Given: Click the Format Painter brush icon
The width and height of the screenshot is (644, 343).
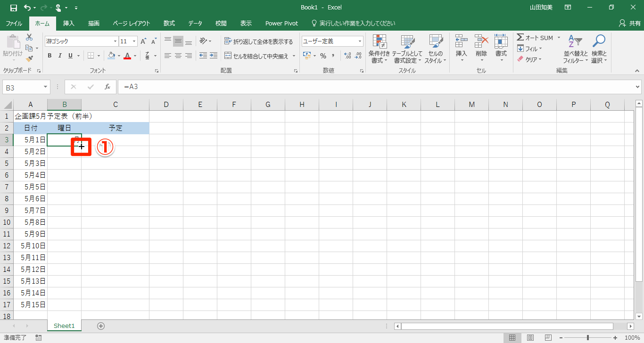Looking at the screenshot, I should [x=29, y=58].
